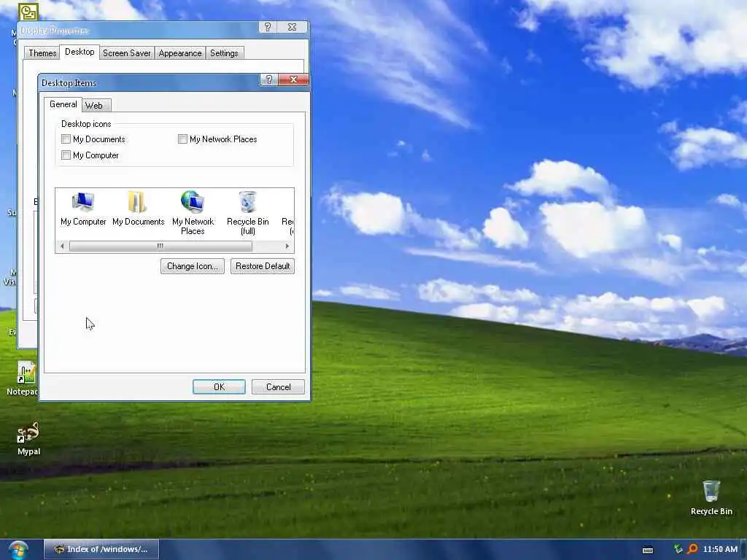This screenshot has height=560, width=747.
Task: Select the Recycle Bin (full) icon in list
Action: pyautogui.click(x=248, y=213)
